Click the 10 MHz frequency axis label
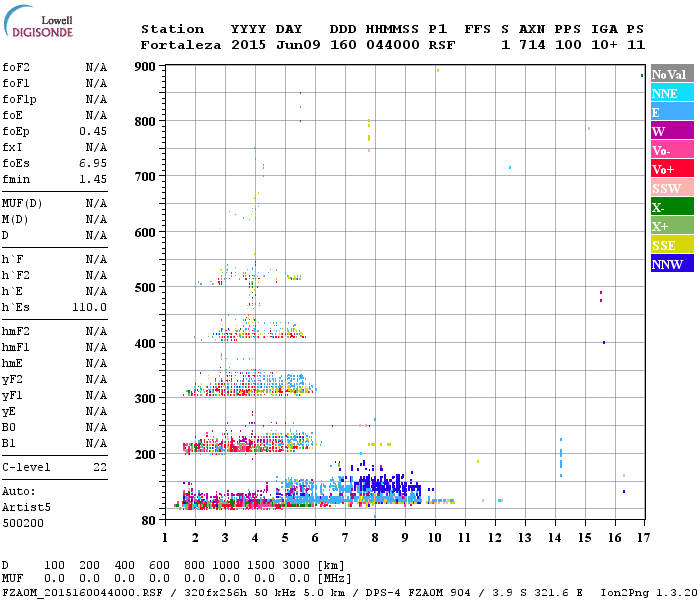Image resolution: width=700 pixels, height=600 pixels. click(x=435, y=538)
